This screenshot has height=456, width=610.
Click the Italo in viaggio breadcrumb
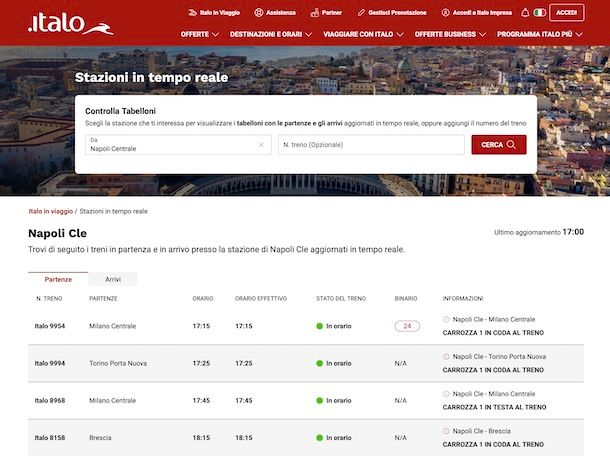51,211
